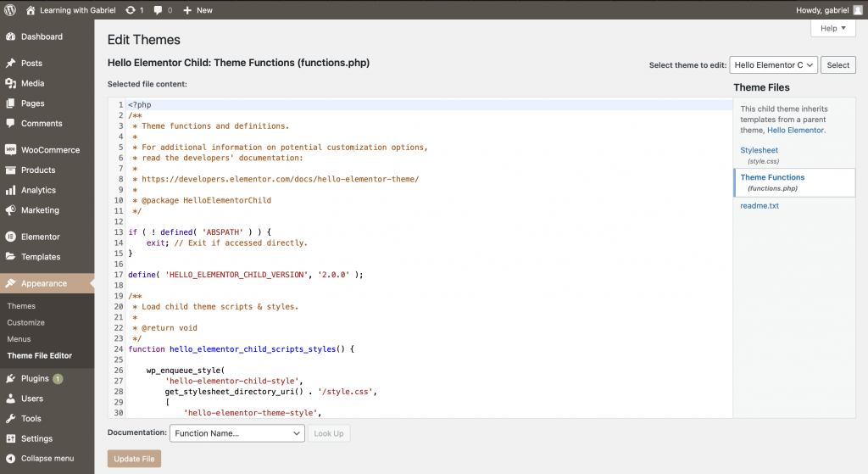This screenshot has width=868, height=474.
Task: Open the comments bubble icon in admin bar
Action: click(159, 10)
